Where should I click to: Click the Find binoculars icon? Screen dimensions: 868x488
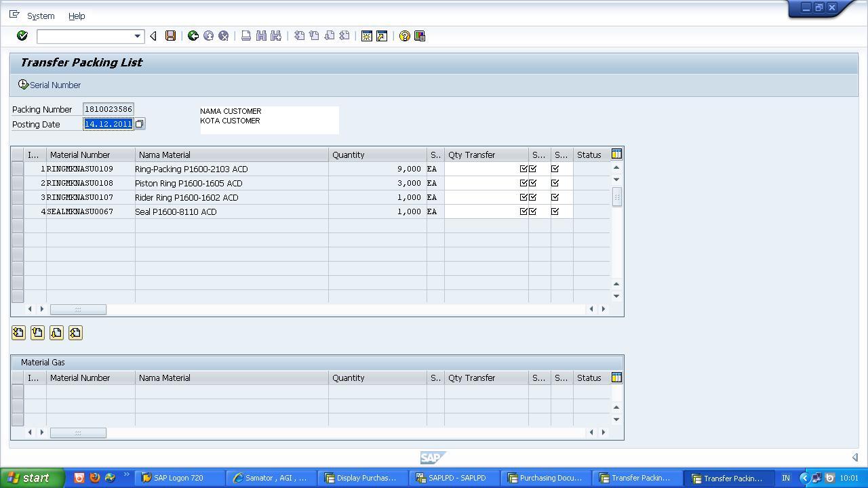click(x=261, y=36)
